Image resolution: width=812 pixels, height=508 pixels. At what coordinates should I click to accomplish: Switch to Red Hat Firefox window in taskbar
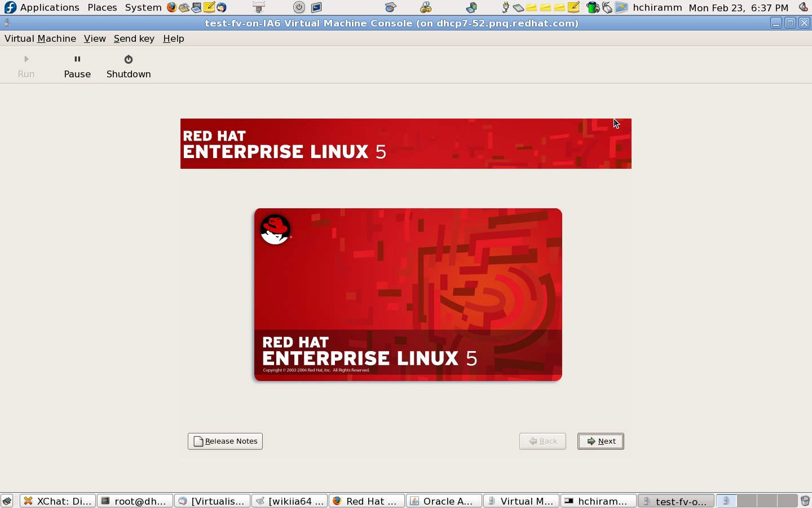click(x=367, y=501)
